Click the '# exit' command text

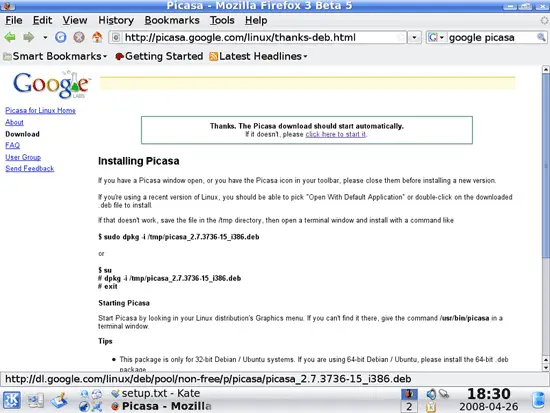(108, 286)
